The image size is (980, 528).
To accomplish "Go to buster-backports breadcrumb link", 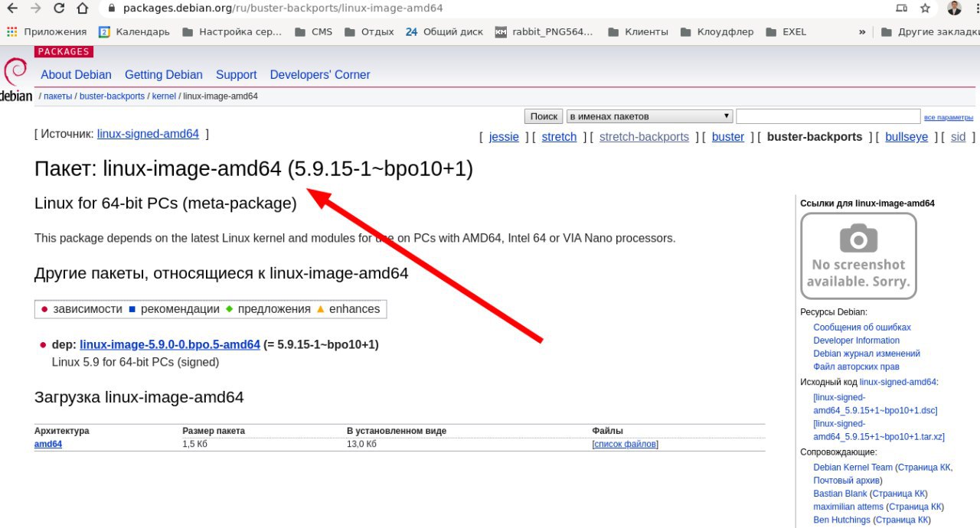I will click(x=112, y=96).
